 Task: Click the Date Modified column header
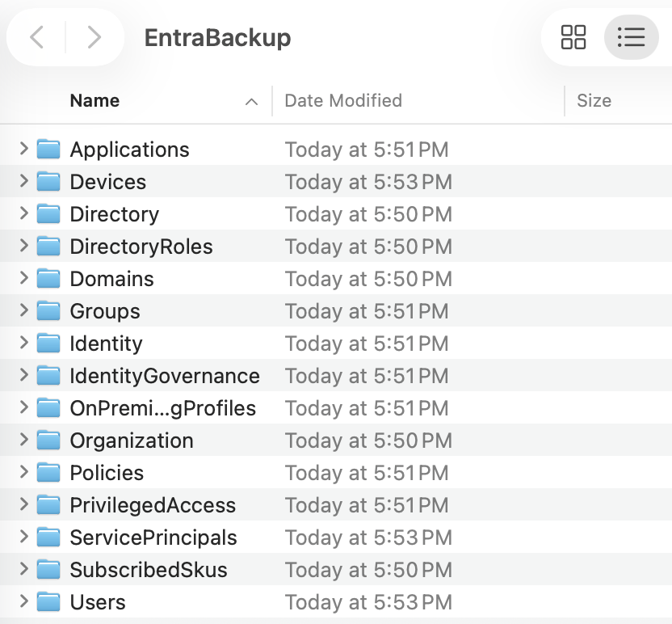(x=342, y=100)
